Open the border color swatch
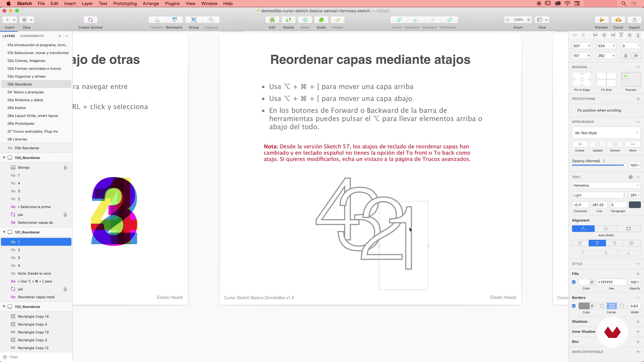Viewport: 644px width, 362px height. pos(584,306)
